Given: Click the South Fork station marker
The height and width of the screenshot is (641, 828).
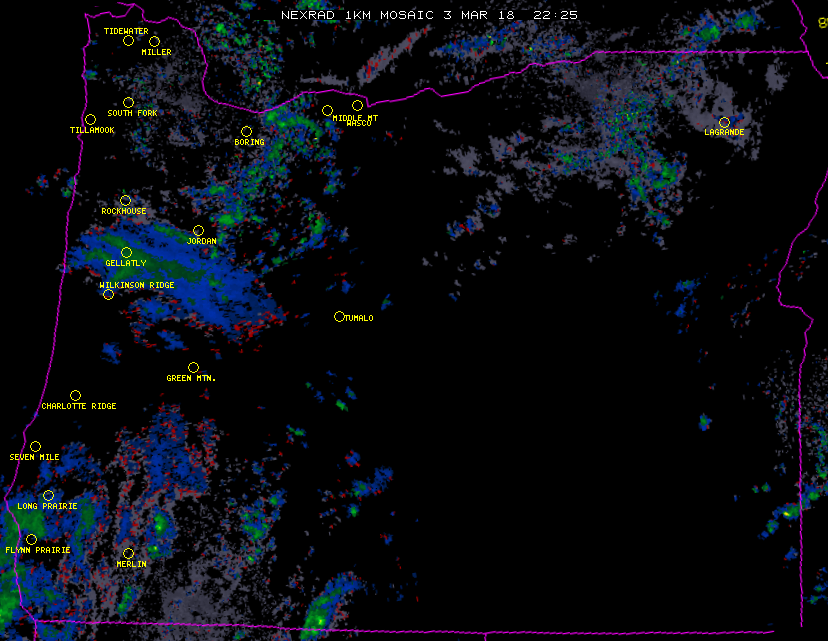Looking at the screenshot, I should [x=128, y=102].
